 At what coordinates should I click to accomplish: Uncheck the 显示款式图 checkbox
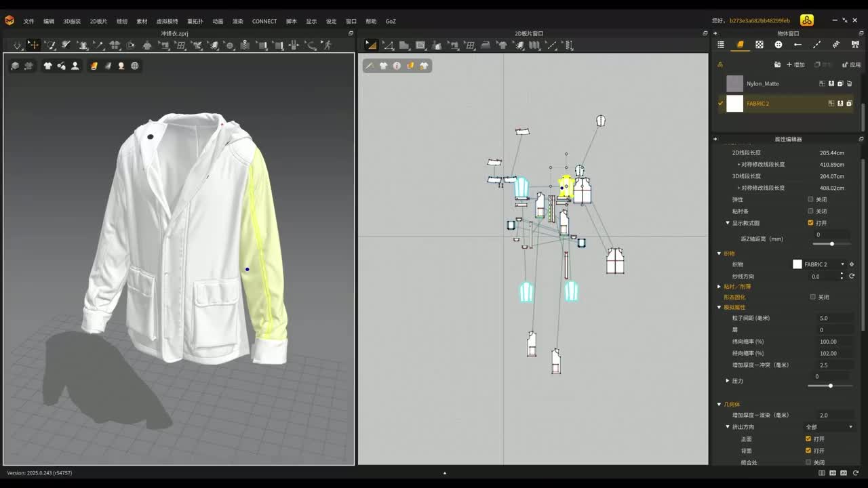tap(810, 223)
